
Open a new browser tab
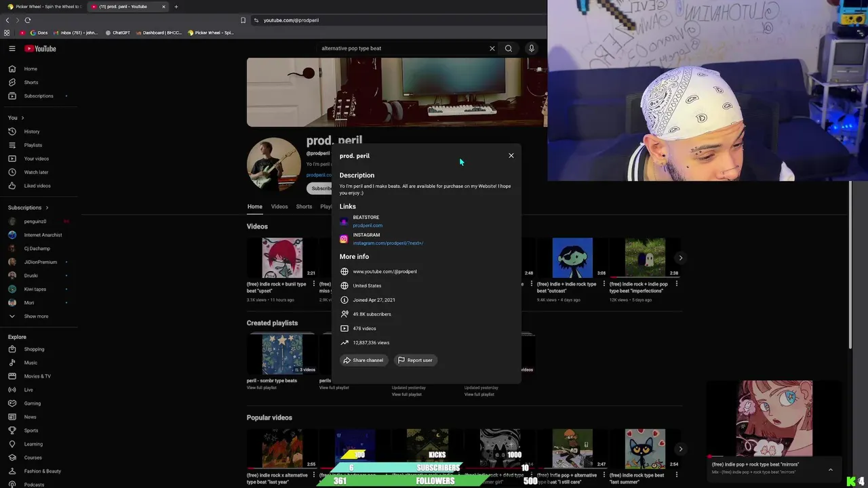point(176,7)
